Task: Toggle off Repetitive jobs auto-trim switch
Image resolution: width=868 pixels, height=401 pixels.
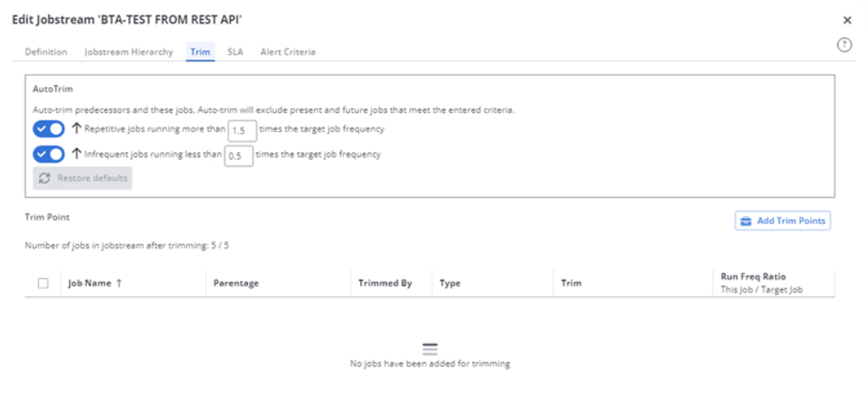Action: [x=49, y=129]
